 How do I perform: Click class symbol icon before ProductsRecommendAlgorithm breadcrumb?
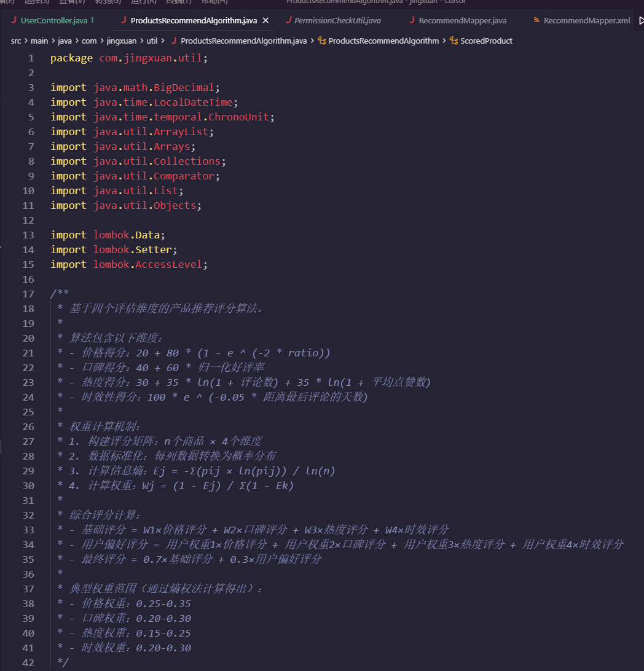click(322, 41)
